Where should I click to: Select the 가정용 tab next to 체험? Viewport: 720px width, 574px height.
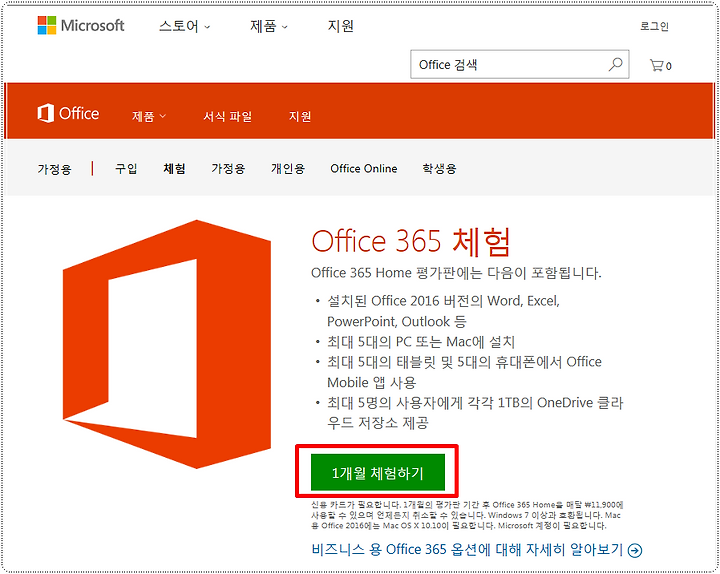(x=228, y=169)
